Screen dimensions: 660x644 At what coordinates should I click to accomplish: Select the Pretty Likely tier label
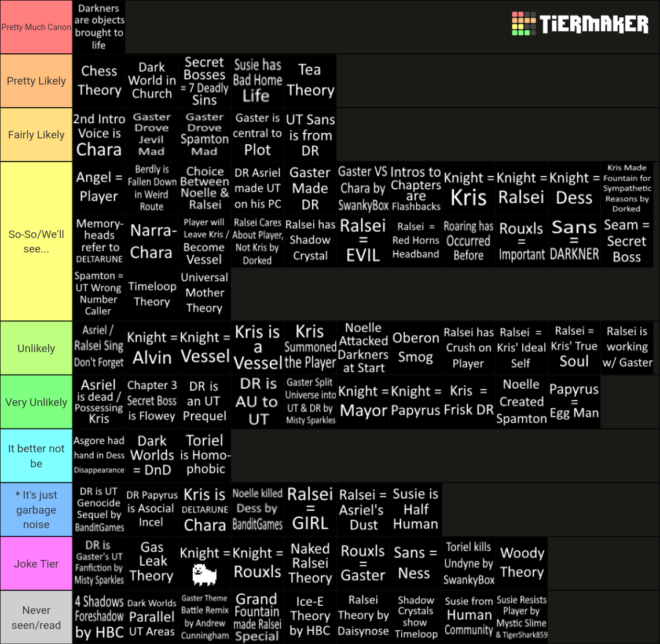coord(36,81)
